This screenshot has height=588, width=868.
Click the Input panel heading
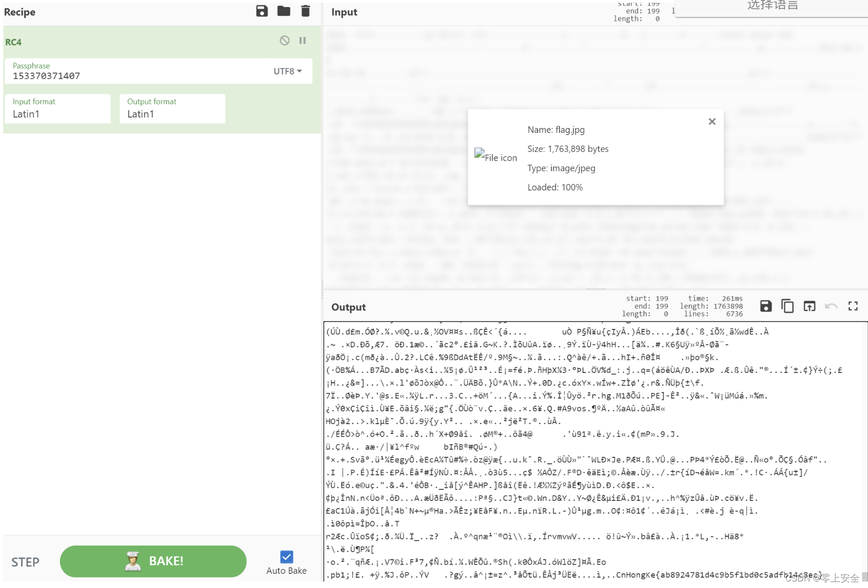344,12
